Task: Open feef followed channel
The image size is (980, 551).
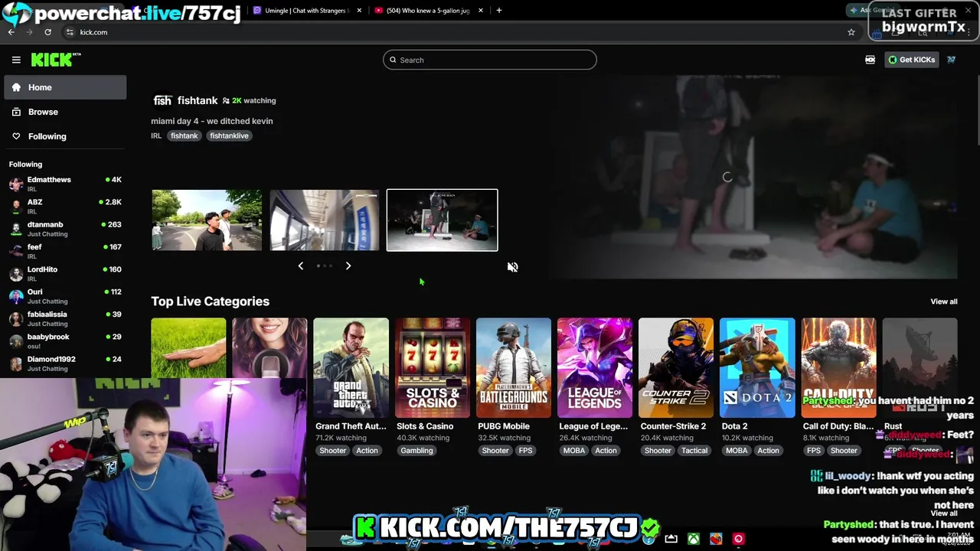Action: (x=65, y=251)
